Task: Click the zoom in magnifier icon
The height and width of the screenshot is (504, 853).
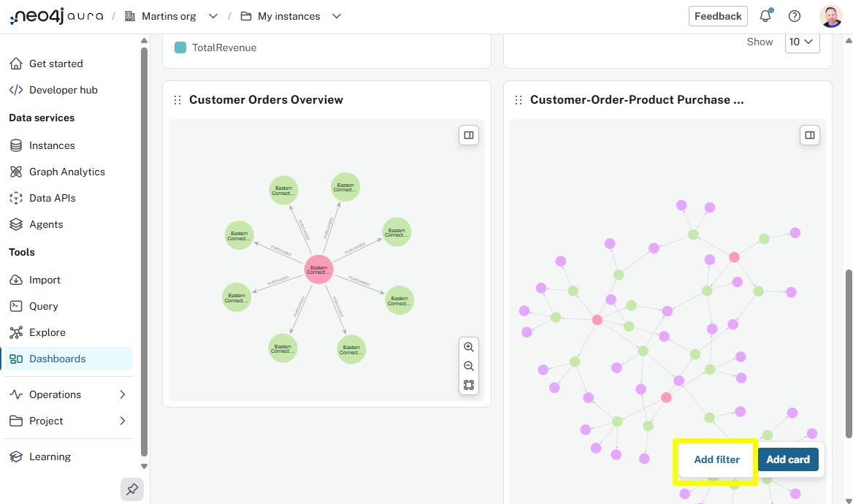Action: [469, 348]
